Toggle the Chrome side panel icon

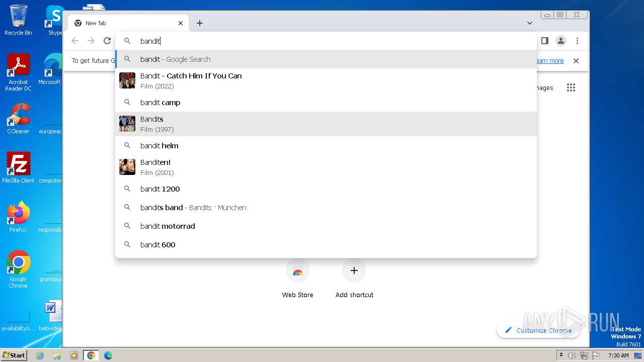[545, 41]
